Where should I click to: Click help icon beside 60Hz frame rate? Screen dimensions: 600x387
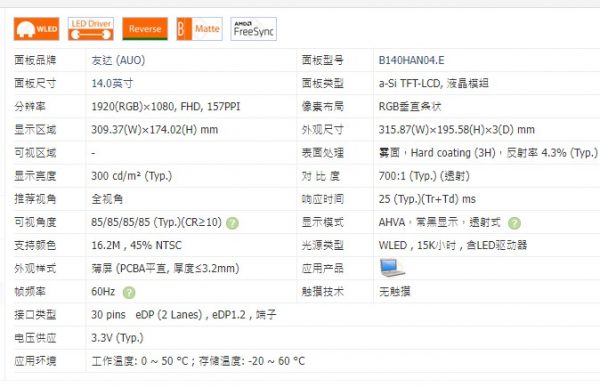click(x=129, y=292)
